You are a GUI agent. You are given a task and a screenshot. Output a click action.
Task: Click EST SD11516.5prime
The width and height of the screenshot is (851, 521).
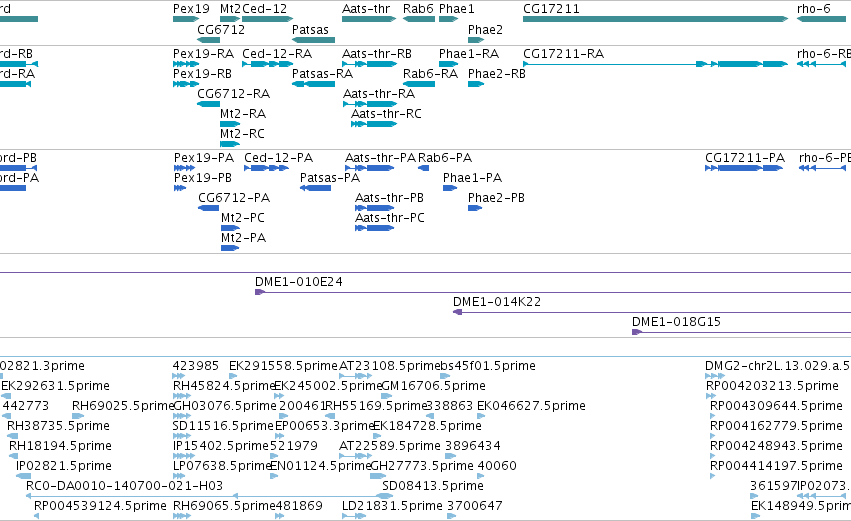[181, 436]
